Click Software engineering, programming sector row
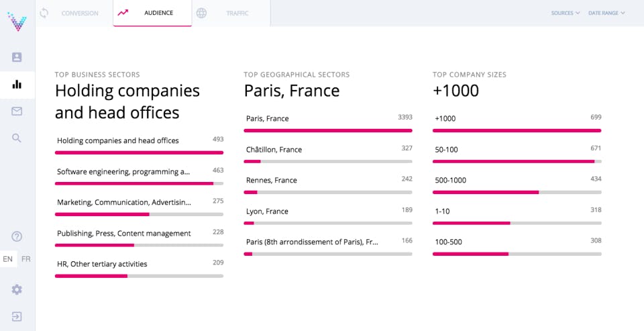The width and height of the screenshot is (644, 331). pos(123,172)
